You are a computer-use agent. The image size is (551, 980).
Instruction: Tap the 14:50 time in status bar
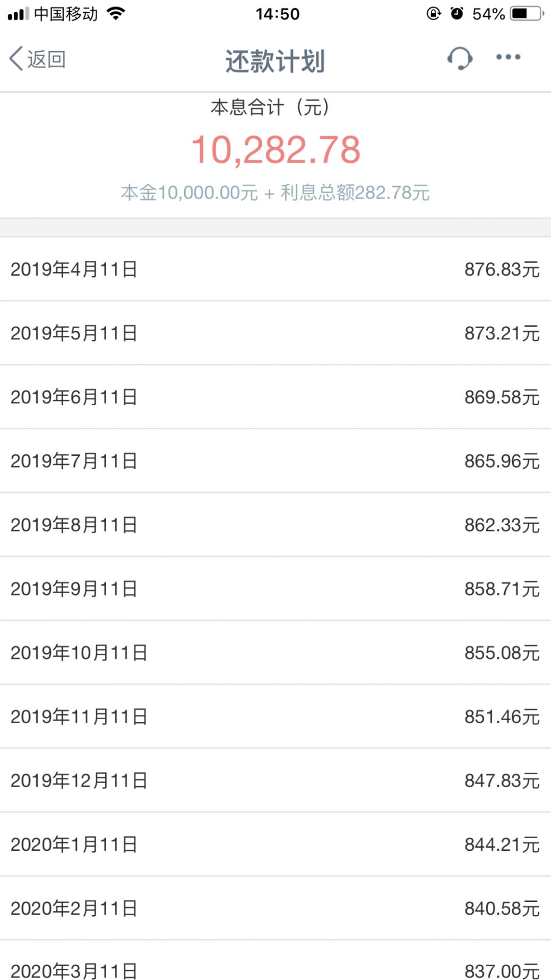(x=275, y=14)
